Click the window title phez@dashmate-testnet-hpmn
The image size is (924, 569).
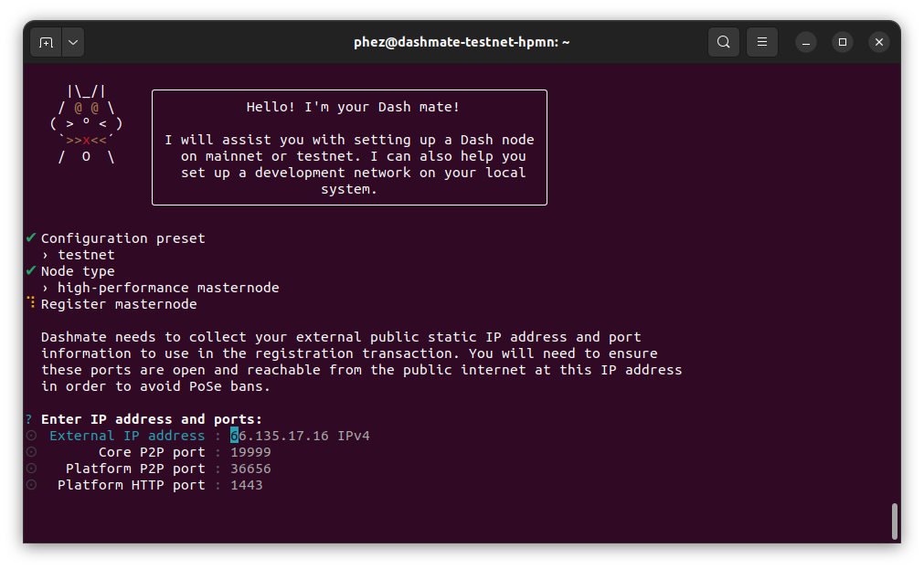(x=462, y=42)
